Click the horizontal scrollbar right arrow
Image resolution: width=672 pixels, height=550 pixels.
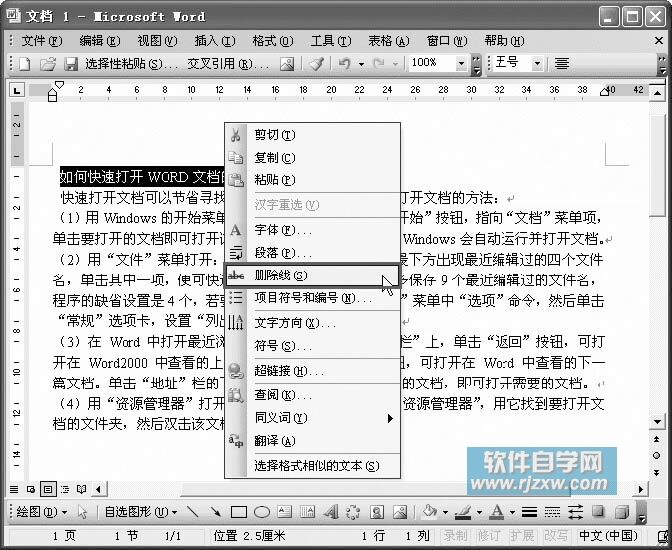tap(641, 489)
